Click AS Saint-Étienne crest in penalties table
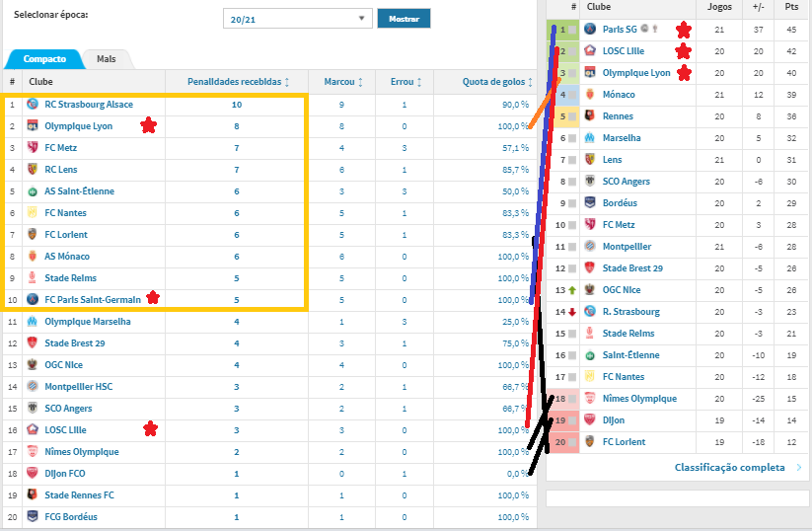Screen dimensions: 812x531 coord(33,191)
